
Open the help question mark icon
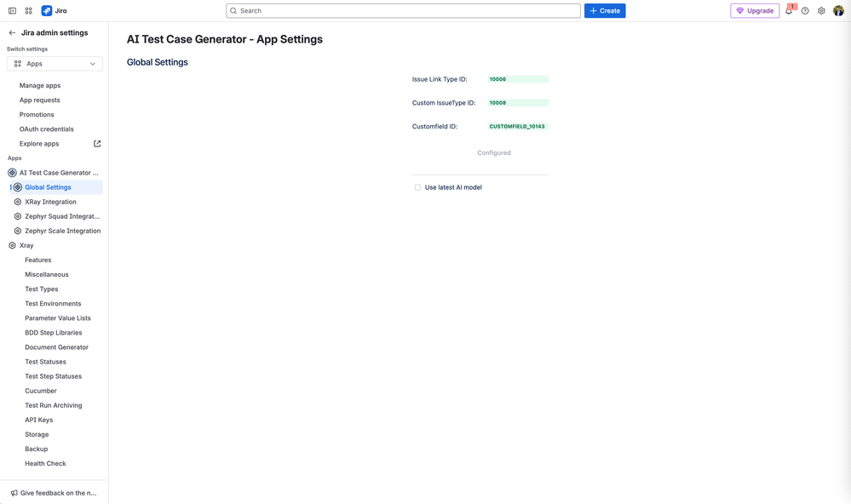click(805, 11)
